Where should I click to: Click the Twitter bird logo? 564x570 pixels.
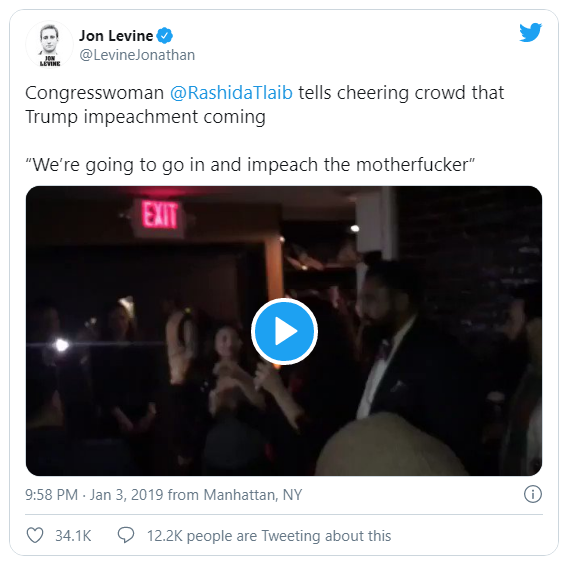[x=530, y=32]
